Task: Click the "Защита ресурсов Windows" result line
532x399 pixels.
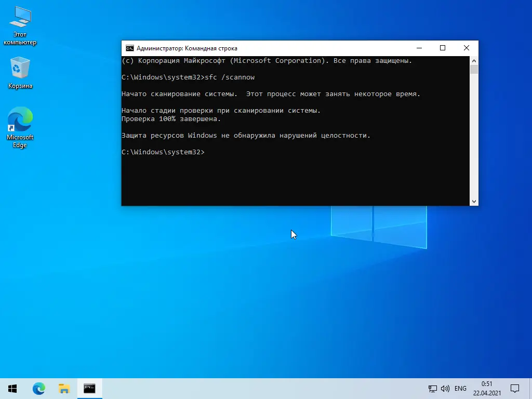Action: pyautogui.click(x=246, y=136)
